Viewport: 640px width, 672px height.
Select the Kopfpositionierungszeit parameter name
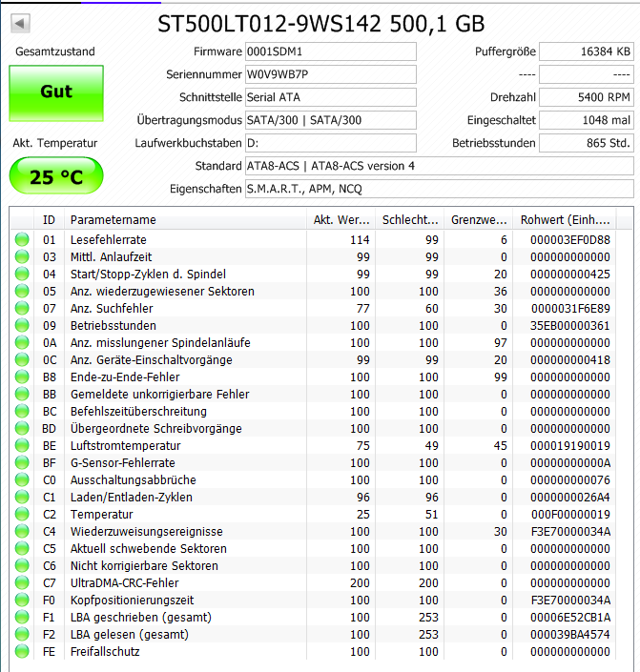pyautogui.click(x=133, y=600)
